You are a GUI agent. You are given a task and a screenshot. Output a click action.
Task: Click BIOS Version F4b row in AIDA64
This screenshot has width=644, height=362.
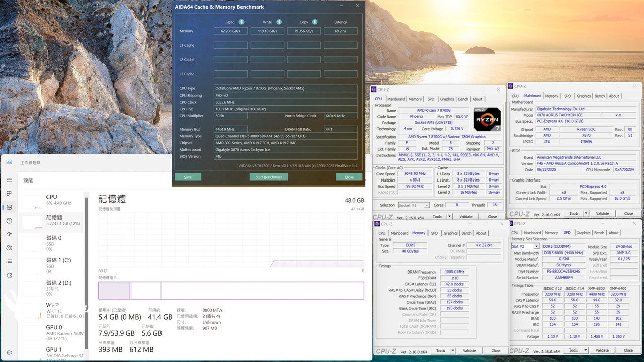[x=286, y=156]
